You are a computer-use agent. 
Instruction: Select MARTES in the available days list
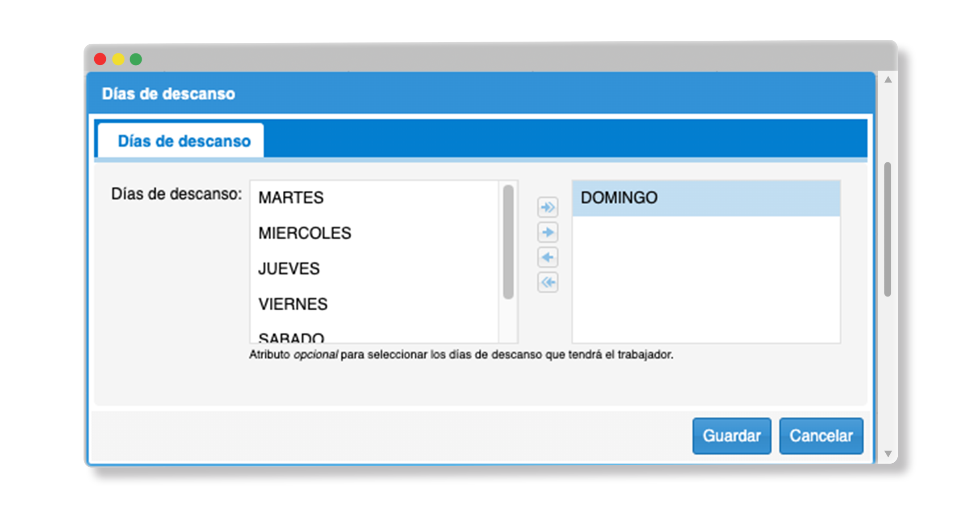(291, 198)
